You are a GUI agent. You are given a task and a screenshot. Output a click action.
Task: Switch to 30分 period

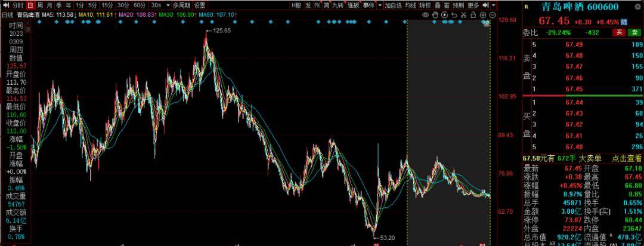tap(123, 5)
